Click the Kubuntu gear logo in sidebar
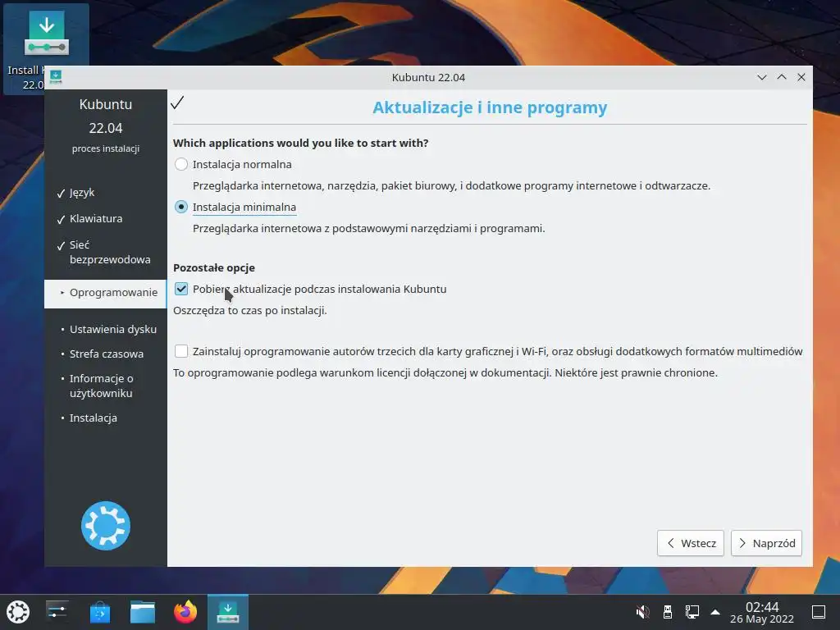This screenshot has width=840, height=630. [106, 526]
